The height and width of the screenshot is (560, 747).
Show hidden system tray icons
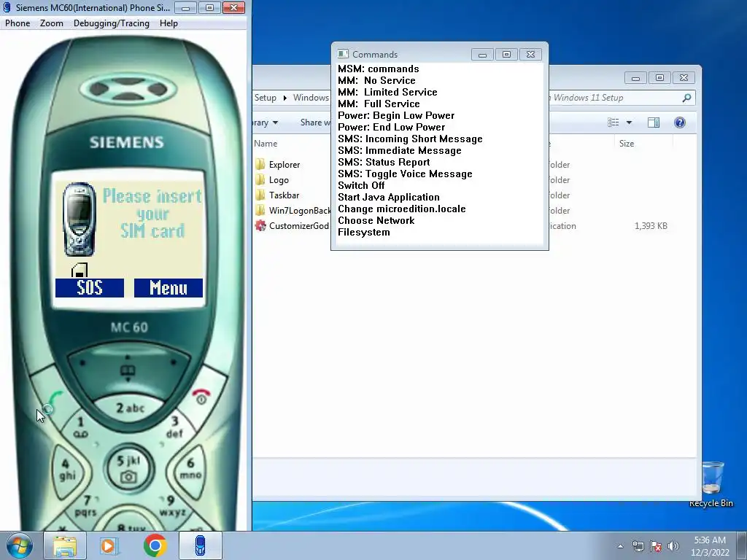(x=620, y=546)
